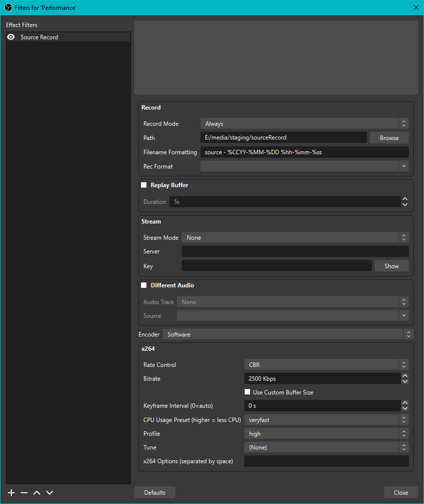Add a new filter with the plus icon
Screen dimensions: 424x504
coord(11,492)
